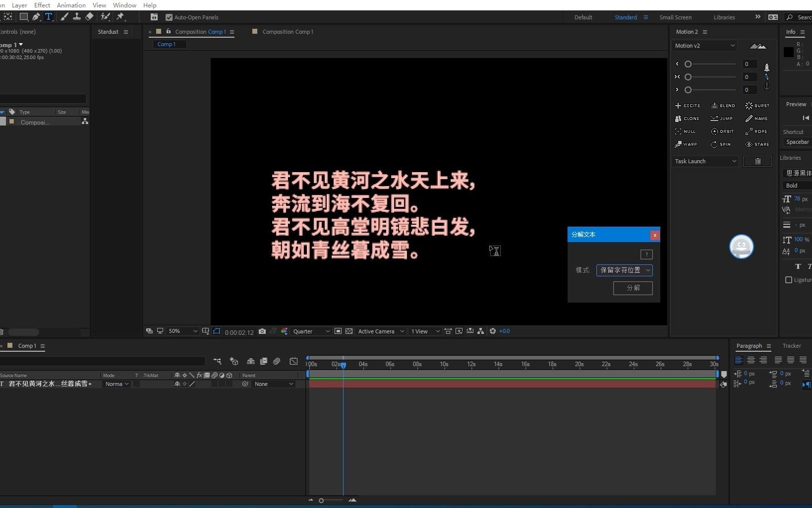Toggle frame blending for timeline
This screenshot has height=508, width=812.
point(264,361)
